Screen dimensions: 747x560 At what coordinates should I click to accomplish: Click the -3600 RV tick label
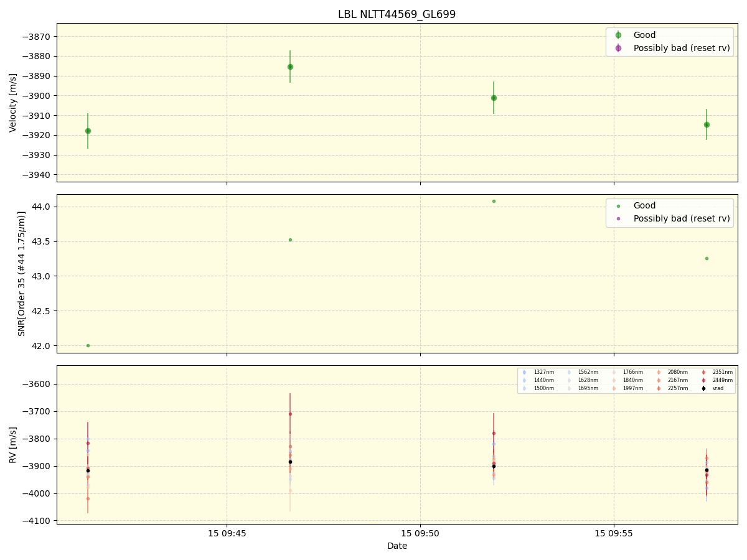37,384
